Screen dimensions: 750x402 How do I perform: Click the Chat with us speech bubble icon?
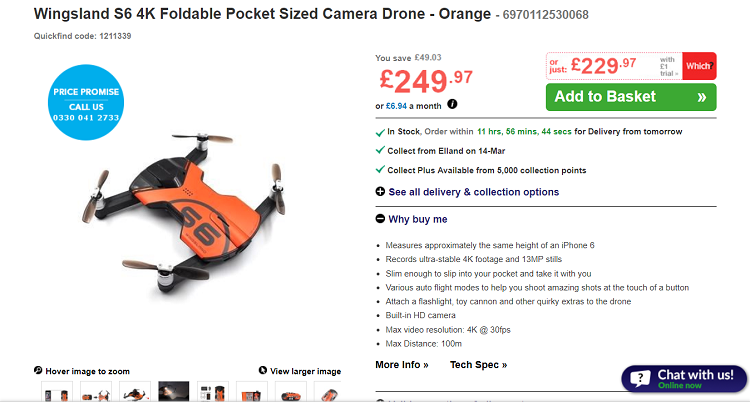640,379
